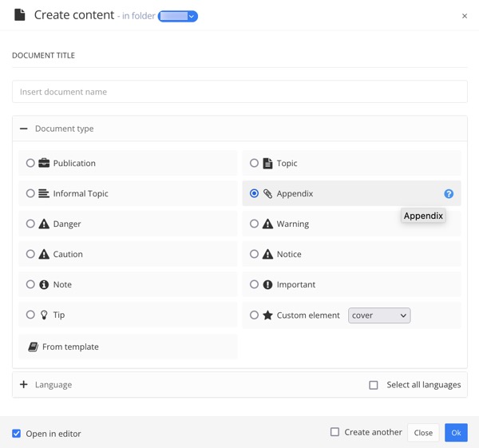Open the folder selector dropdown in title
This screenshot has width=479, height=448.
pos(178,16)
